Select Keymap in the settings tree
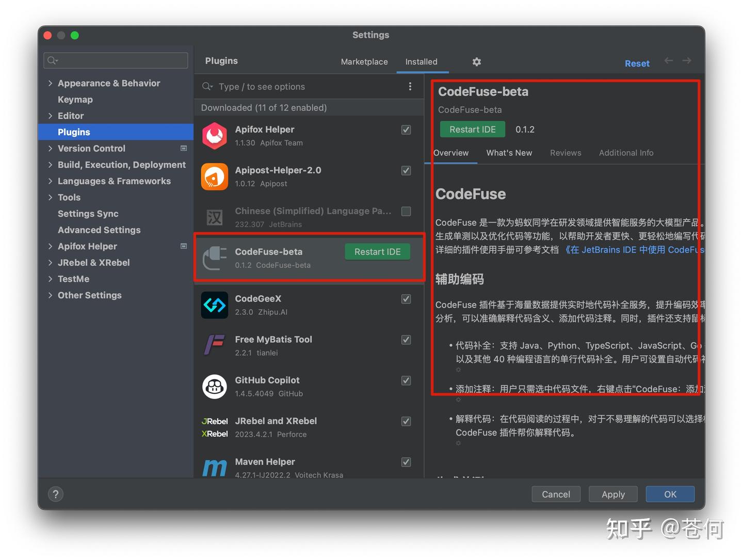The image size is (743, 560). tap(75, 100)
